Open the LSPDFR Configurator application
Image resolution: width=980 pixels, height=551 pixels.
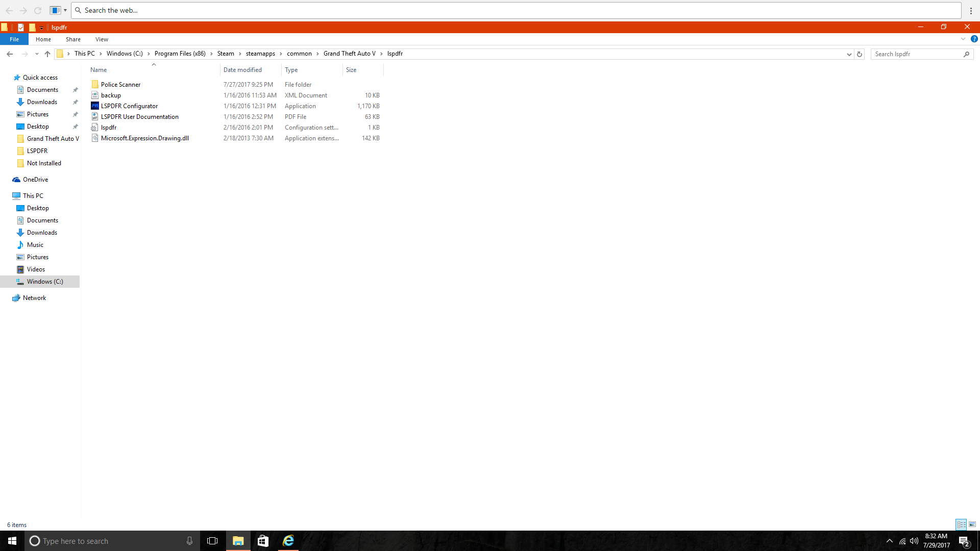(129, 106)
